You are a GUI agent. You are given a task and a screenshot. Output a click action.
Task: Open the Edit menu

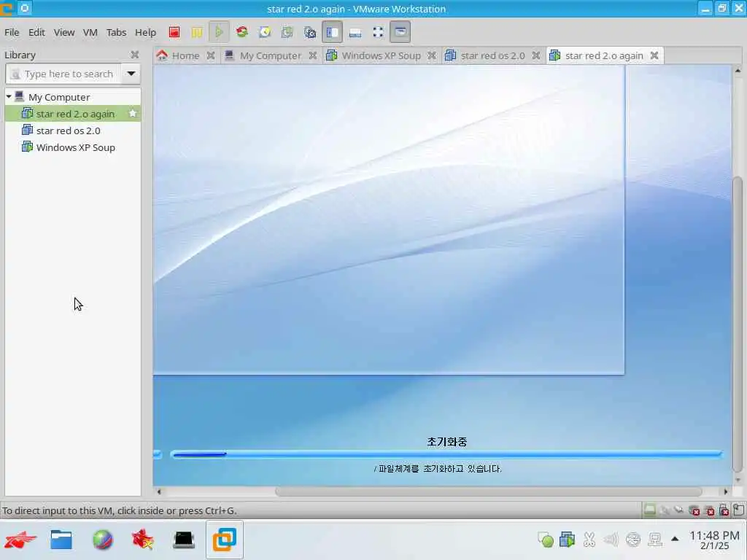coord(36,32)
